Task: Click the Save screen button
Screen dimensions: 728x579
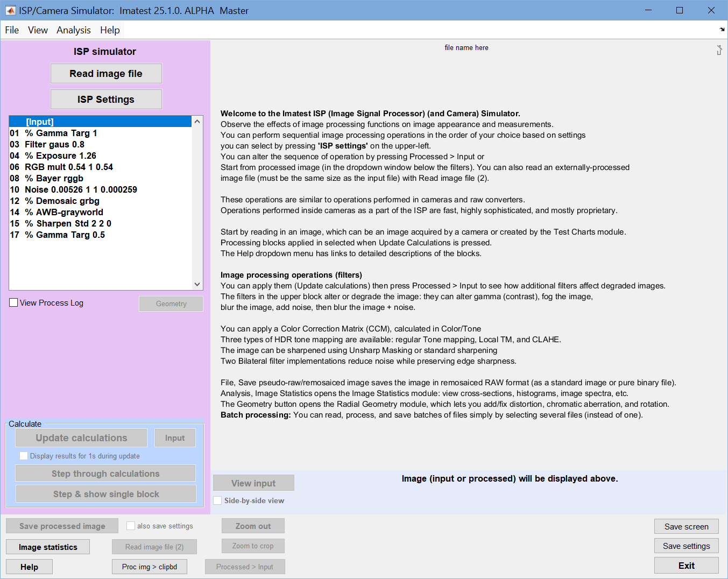Action: pos(687,526)
